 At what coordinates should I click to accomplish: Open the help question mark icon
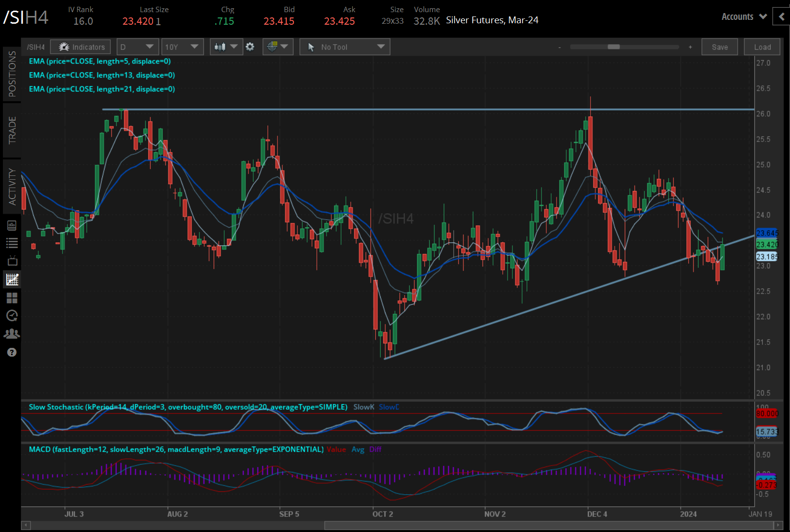tap(12, 352)
